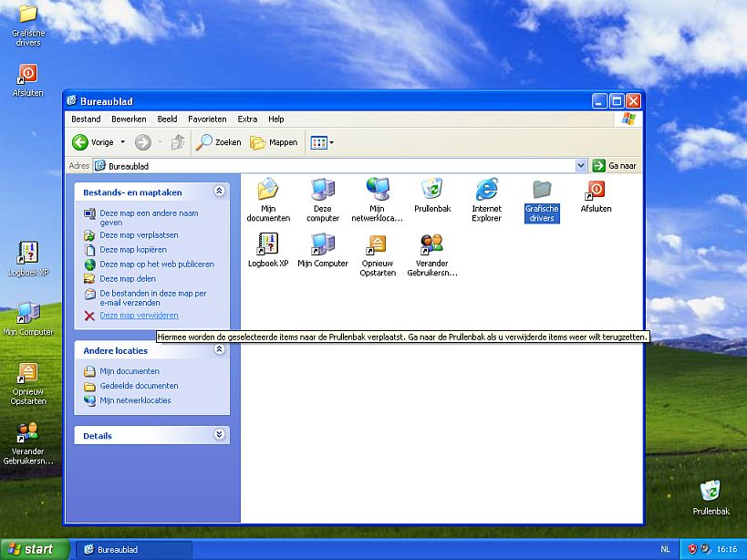Click the green Vorige back arrow
Image resolution: width=747 pixels, height=560 pixels.
[x=81, y=142]
